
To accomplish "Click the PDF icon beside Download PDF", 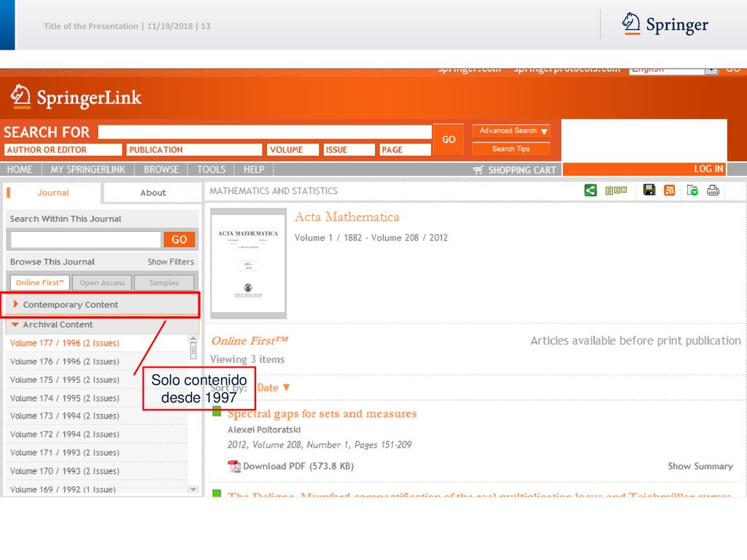I will [x=234, y=466].
